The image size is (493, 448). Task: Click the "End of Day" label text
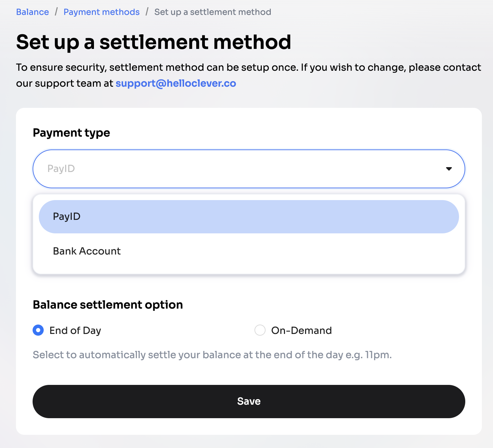pyautogui.click(x=75, y=330)
